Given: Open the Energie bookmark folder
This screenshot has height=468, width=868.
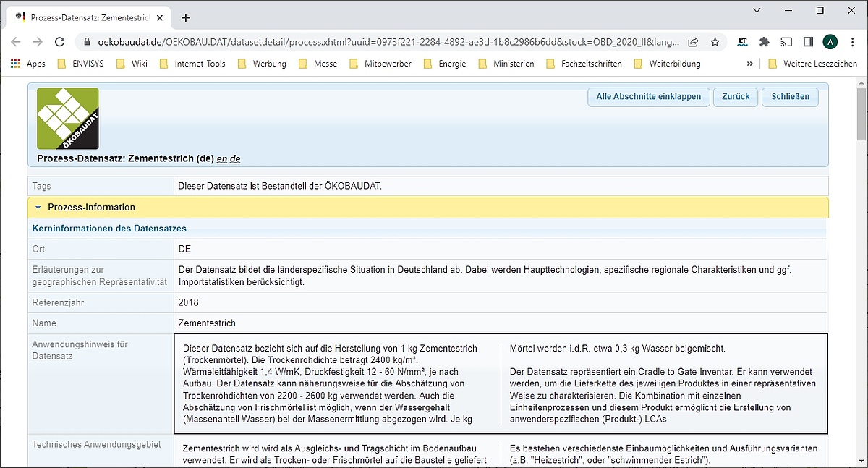Looking at the screenshot, I should (445, 64).
